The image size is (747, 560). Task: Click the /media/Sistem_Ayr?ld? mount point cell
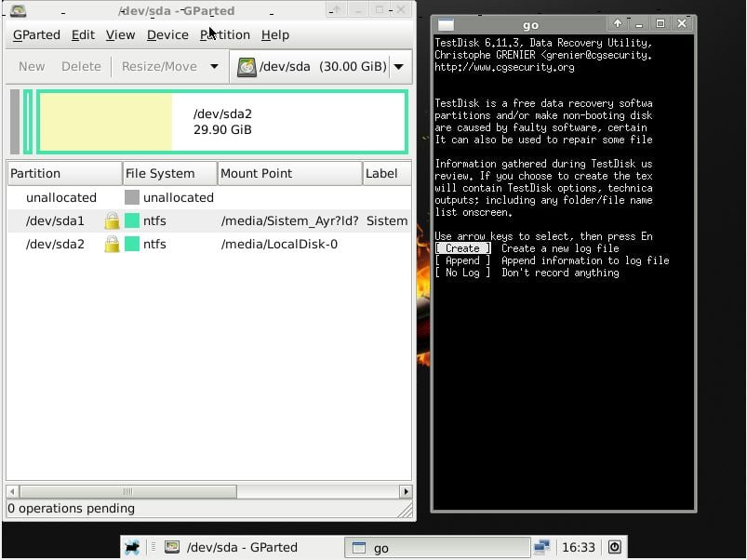pyautogui.click(x=289, y=220)
